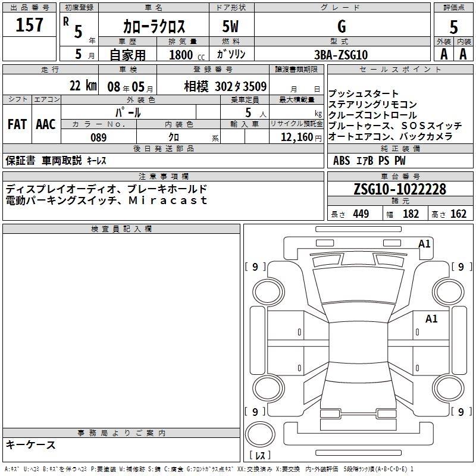Click the ディスプレイオーディオ、ブレーキホールド note
Screen dimensions: 476x476
click(107, 189)
